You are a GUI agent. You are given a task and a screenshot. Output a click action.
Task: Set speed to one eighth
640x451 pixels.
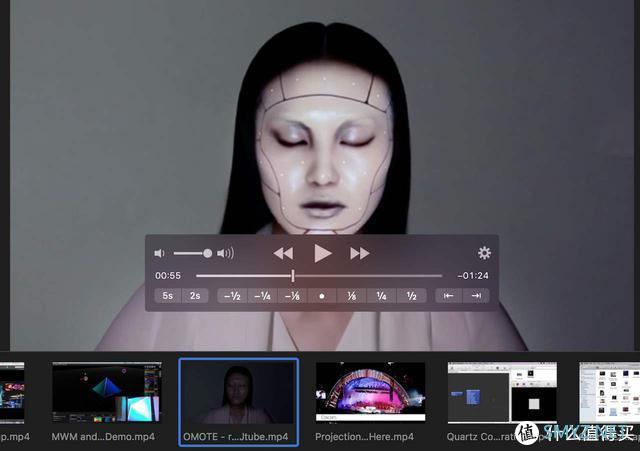352,295
